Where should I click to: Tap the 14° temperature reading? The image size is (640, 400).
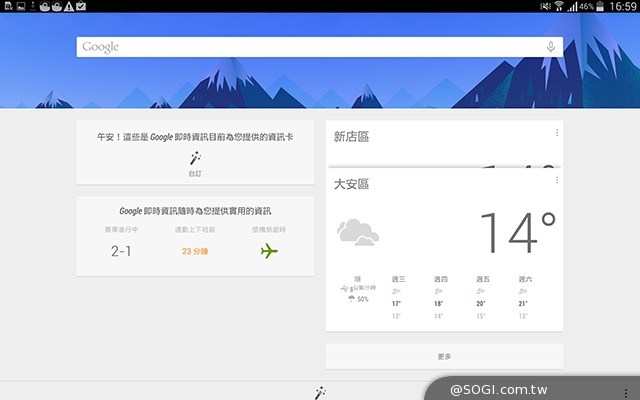click(x=517, y=233)
